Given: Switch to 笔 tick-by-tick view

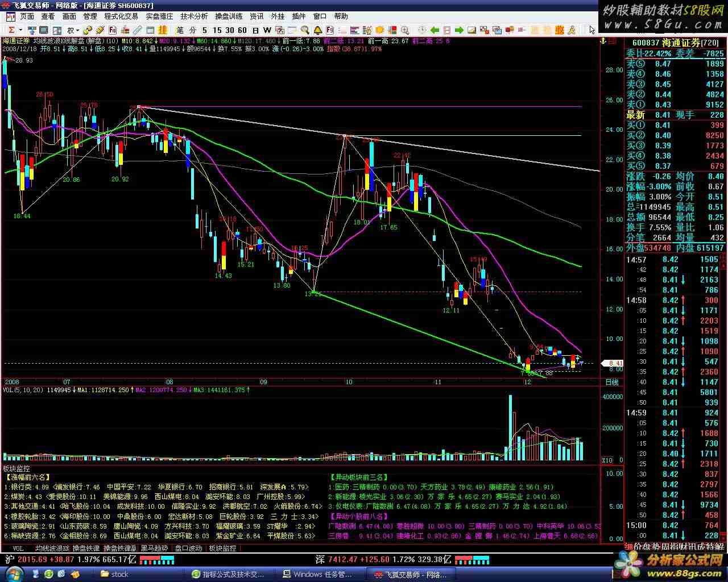Looking at the screenshot, I should (x=180, y=30).
